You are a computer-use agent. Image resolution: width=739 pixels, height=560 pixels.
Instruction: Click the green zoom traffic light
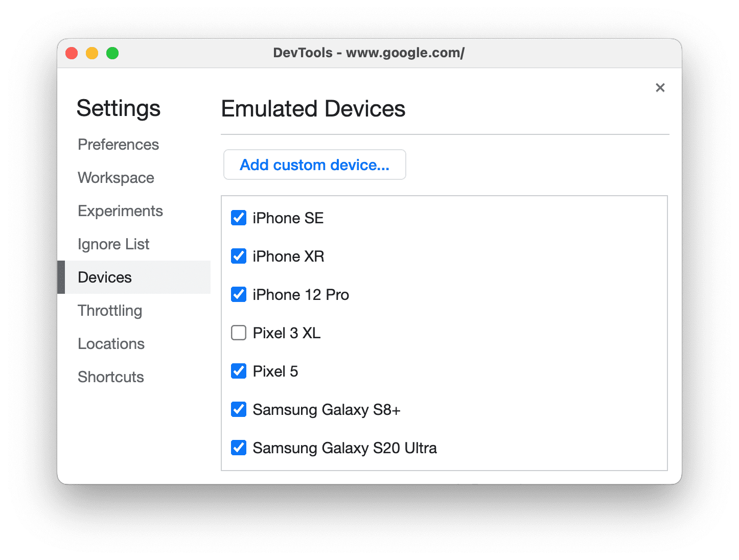112,53
